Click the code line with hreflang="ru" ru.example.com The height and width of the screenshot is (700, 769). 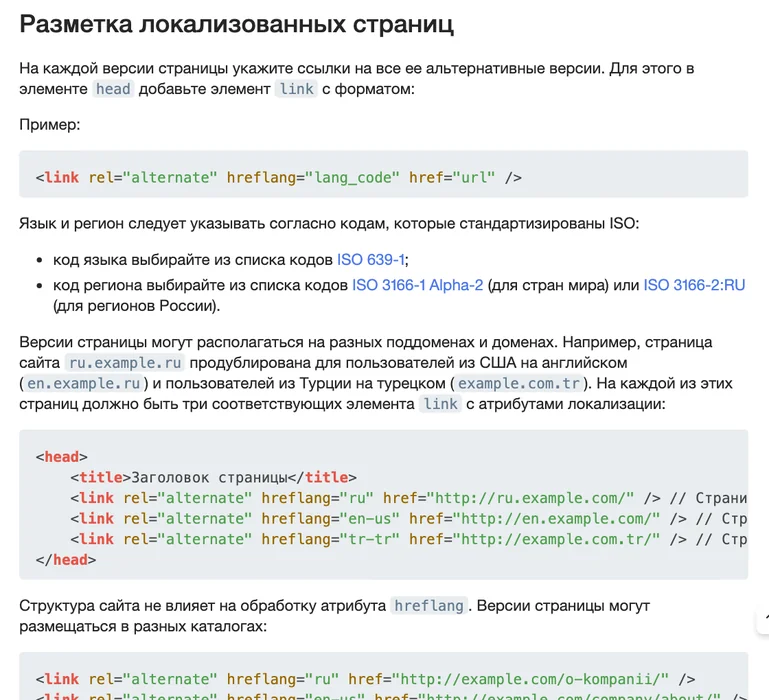click(409, 498)
